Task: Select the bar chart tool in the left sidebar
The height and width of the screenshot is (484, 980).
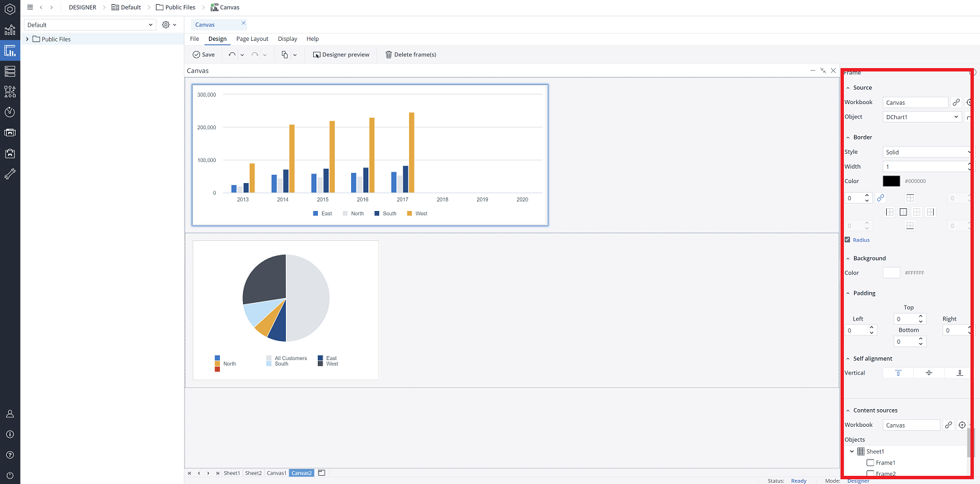Action: tap(10, 50)
